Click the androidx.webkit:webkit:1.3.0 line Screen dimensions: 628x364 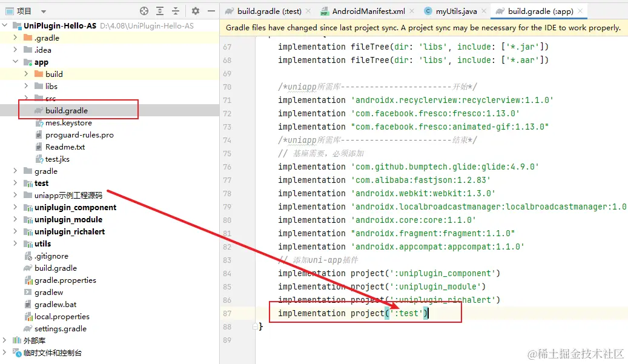tap(386, 193)
